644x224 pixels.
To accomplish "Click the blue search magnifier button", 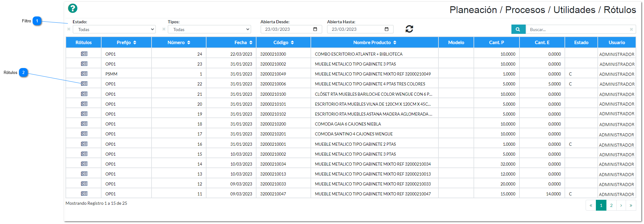I will click(x=518, y=29).
